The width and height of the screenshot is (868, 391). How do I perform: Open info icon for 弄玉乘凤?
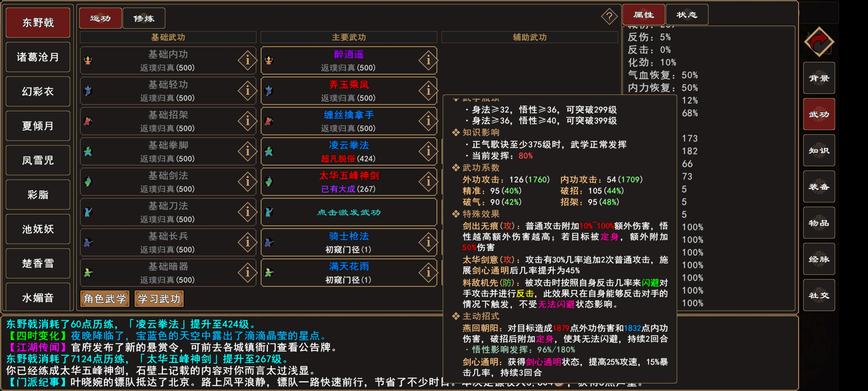coord(428,90)
